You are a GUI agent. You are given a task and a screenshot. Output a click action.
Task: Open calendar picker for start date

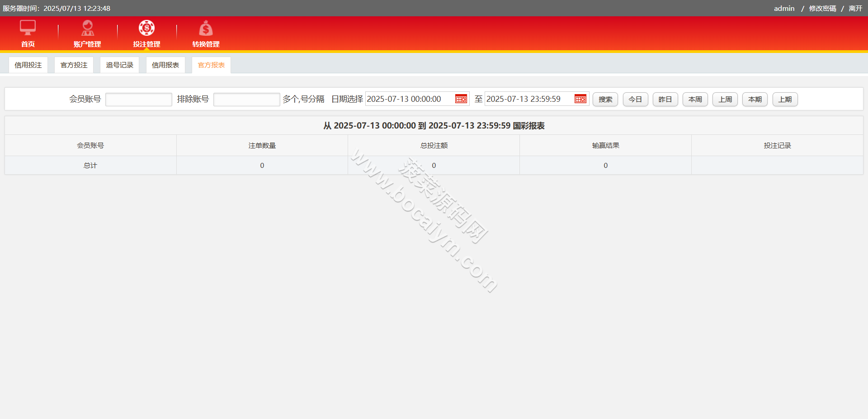pyautogui.click(x=461, y=99)
